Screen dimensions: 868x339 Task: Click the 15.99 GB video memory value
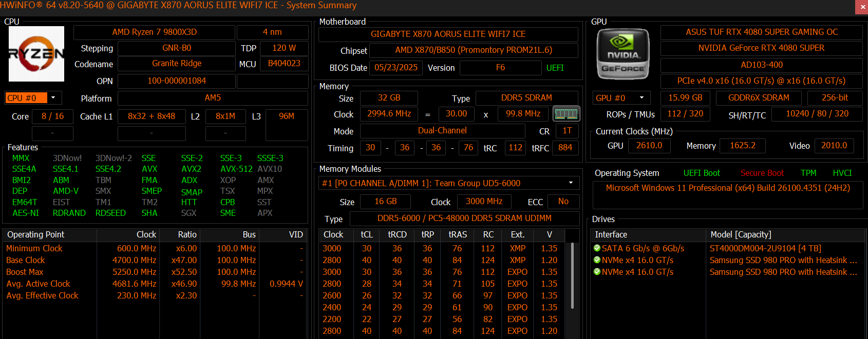685,98
